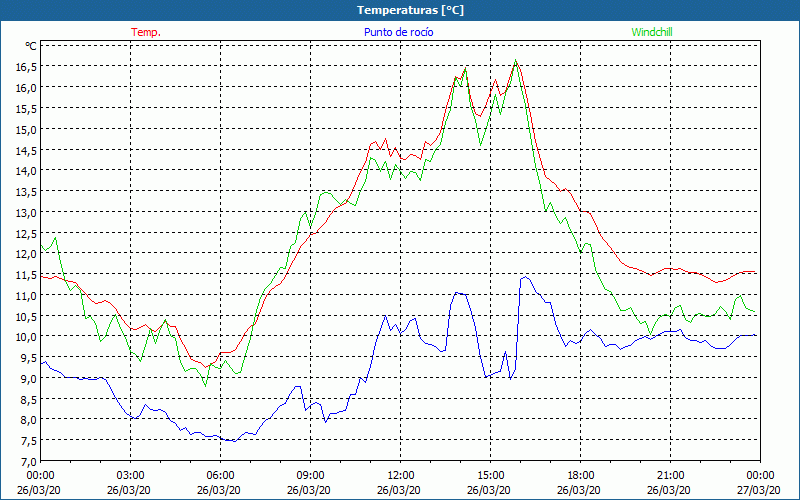
Task: Click the Temperaturas [°C] chart title
Action: click(x=410, y=10)
